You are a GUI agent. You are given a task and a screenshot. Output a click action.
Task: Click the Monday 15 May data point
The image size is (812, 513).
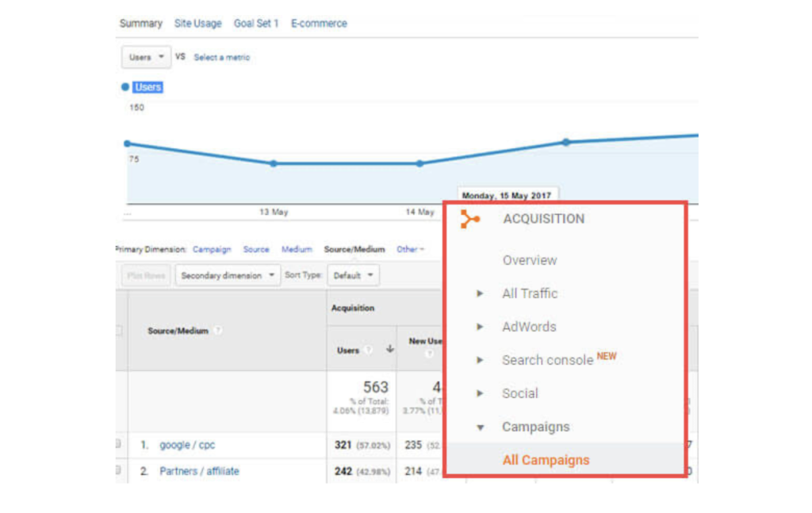[565, 142]
